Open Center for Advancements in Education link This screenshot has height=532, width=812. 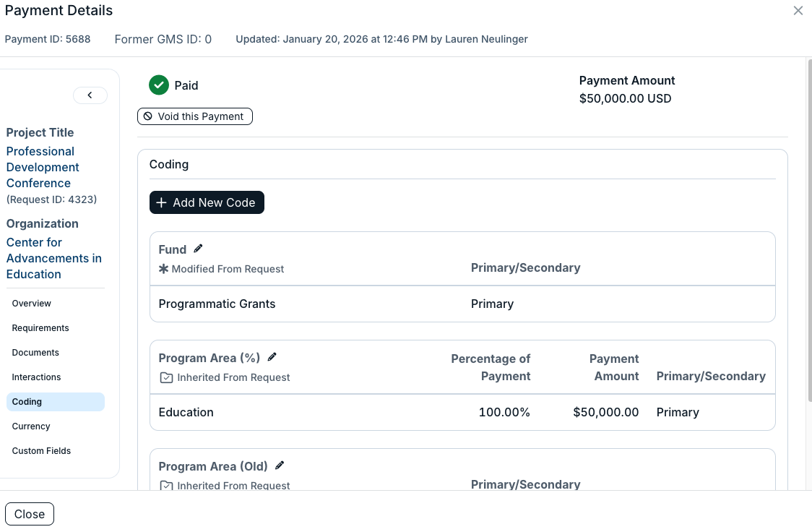tap(54, 259)
